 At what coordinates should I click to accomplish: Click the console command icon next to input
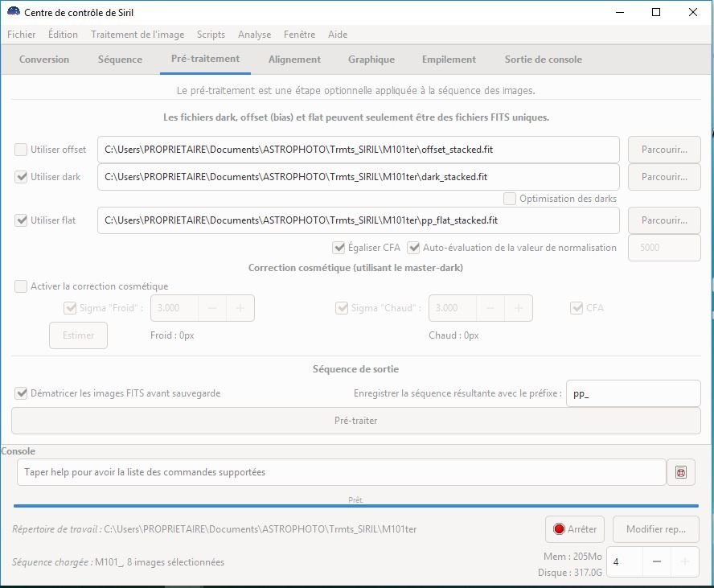pyautogui.click(x=681, y=472)
